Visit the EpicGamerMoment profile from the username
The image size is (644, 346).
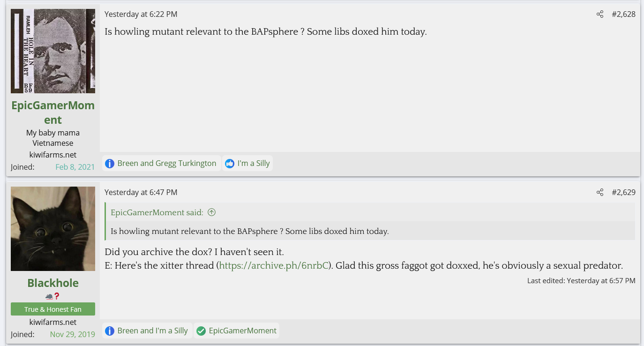(53, 113)
